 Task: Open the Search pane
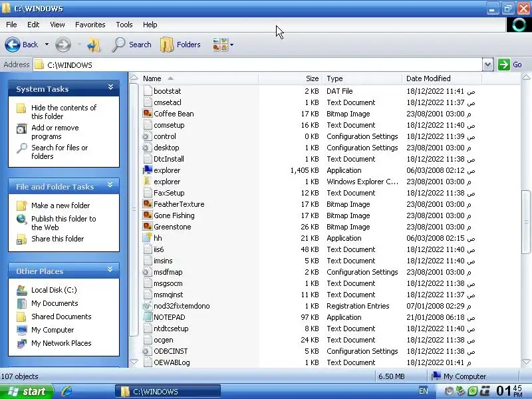pyautogui.click(x=132, y=45)
